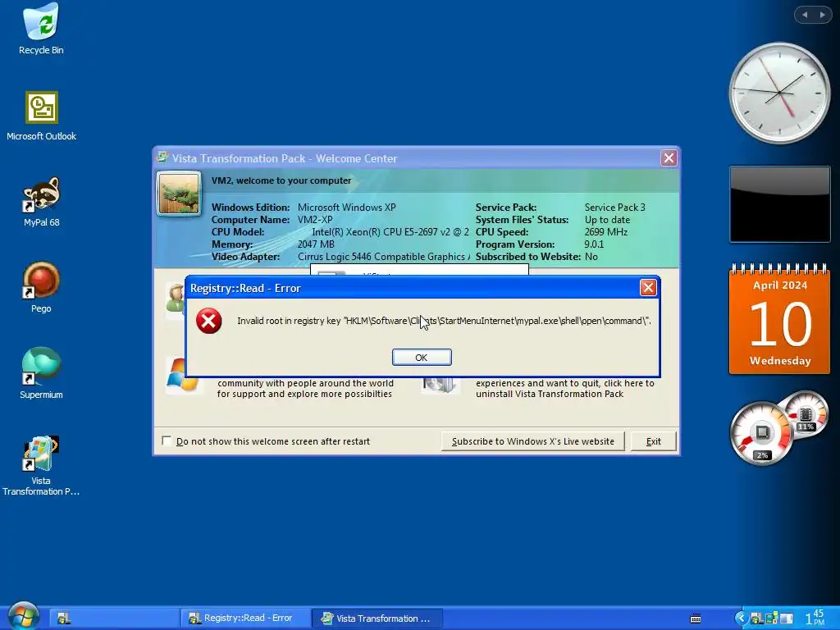Click 'Subscribe to Windows X's Live website' button
Screen dimensions: 840x630
533,441
